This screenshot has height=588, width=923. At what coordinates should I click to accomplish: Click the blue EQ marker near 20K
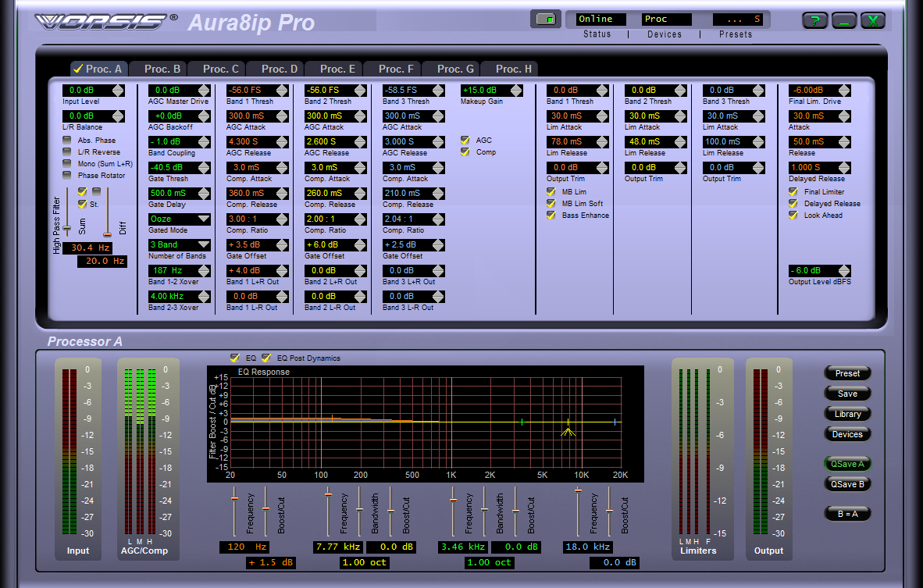click(x=615, y=422)
